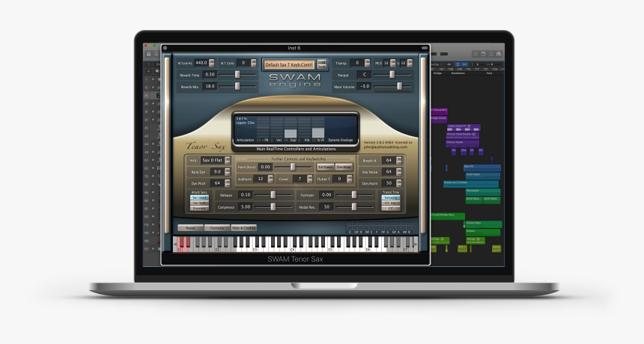This screenshot has height=344, width=644.
Task: Click the Reverb Time slider handle
Action: coord(237,75)
